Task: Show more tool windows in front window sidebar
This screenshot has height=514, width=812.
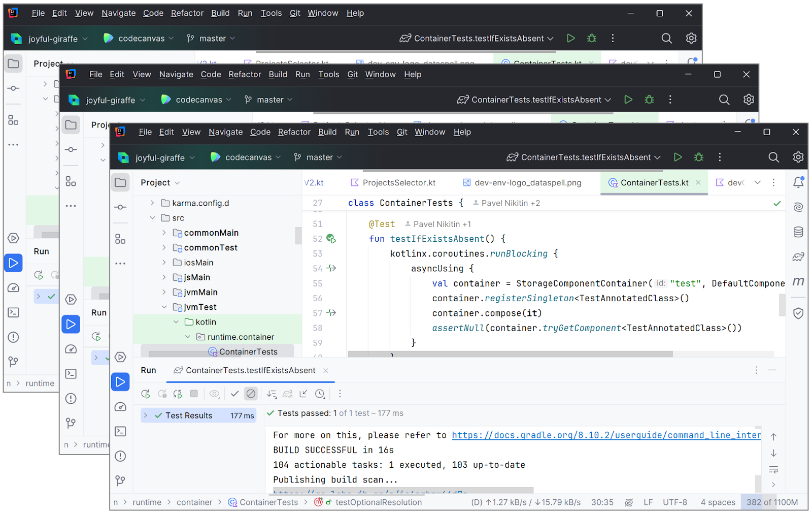Action: click(120, 264)
